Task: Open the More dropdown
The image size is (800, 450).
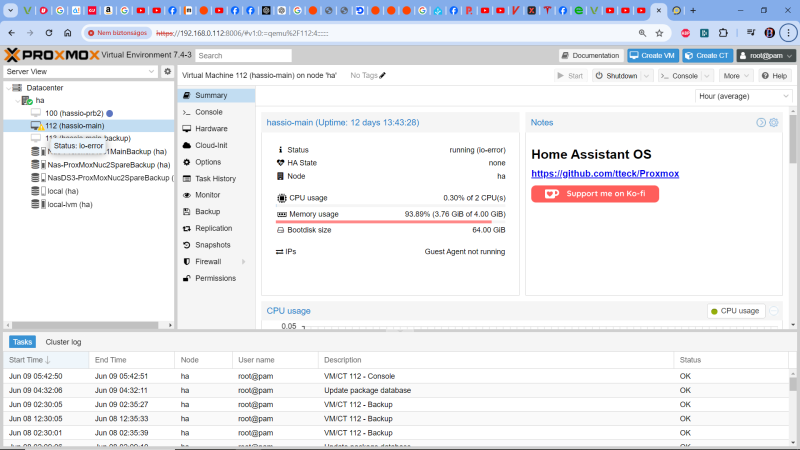Action: (x=736, y=76)
